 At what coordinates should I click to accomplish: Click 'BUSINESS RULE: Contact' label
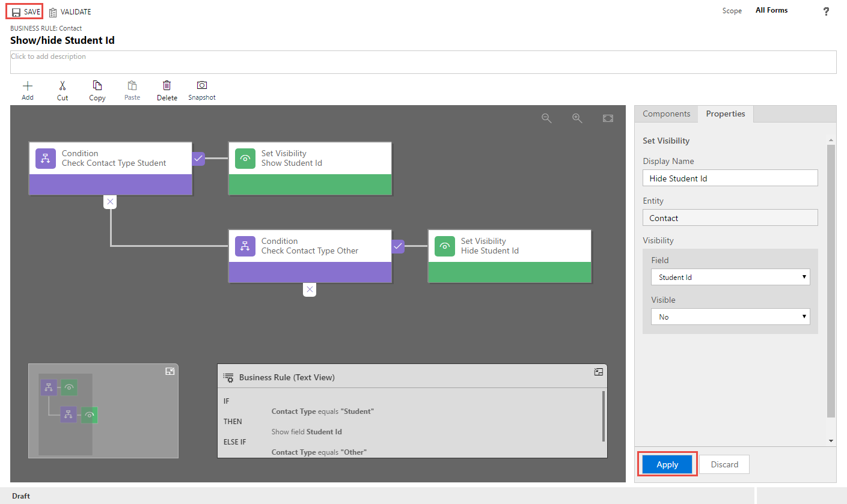(x=46, y=28)
